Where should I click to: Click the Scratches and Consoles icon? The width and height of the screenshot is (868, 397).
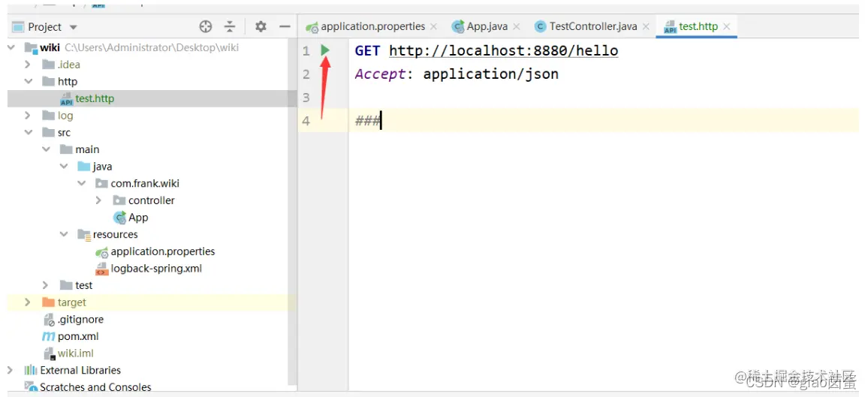(x=31, y=386)
